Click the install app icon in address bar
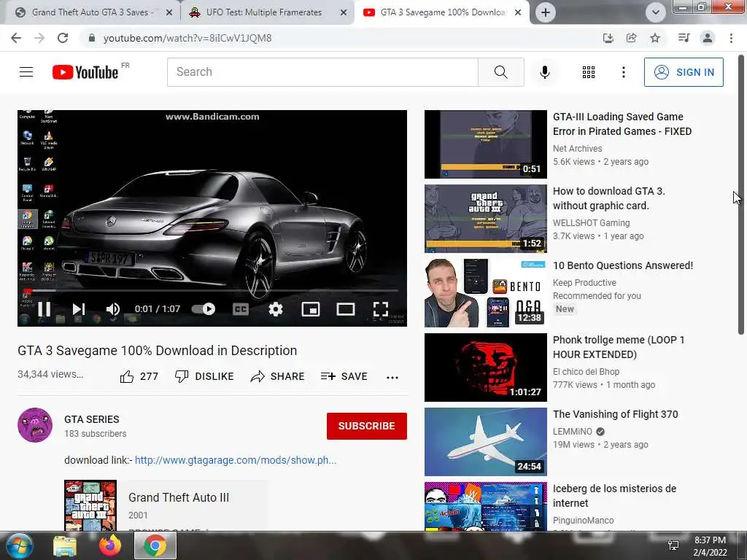This screenshot has width=747, height=560. tap(608, 38)
